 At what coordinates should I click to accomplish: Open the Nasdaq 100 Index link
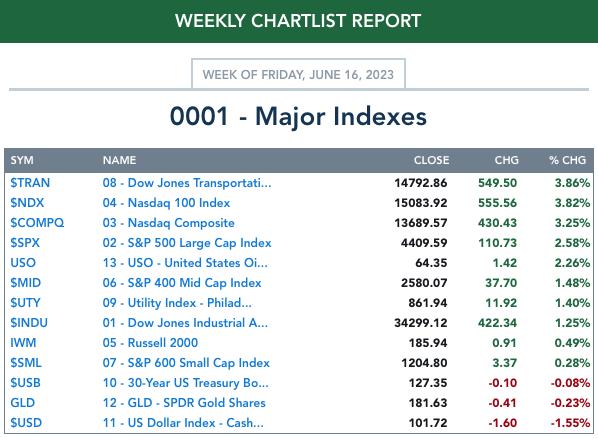[166, 203]
